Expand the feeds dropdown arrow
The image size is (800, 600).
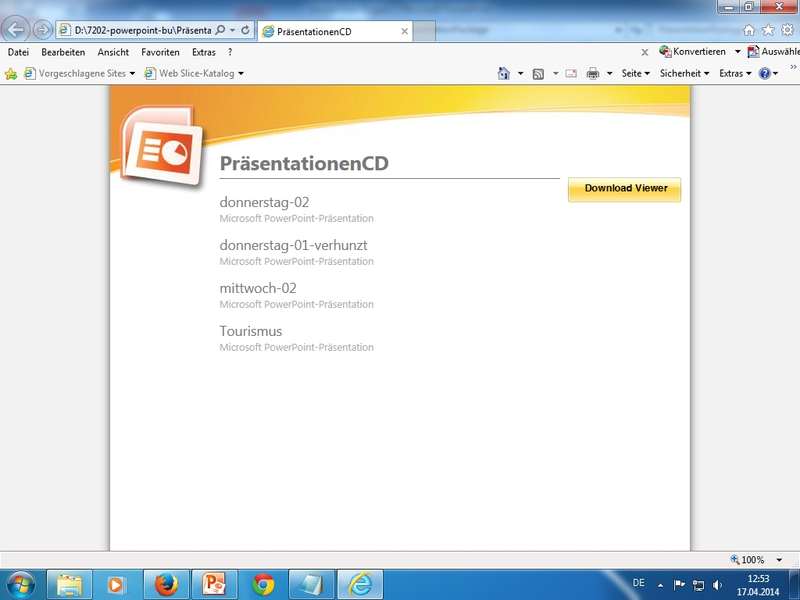[x=556, y=73]
